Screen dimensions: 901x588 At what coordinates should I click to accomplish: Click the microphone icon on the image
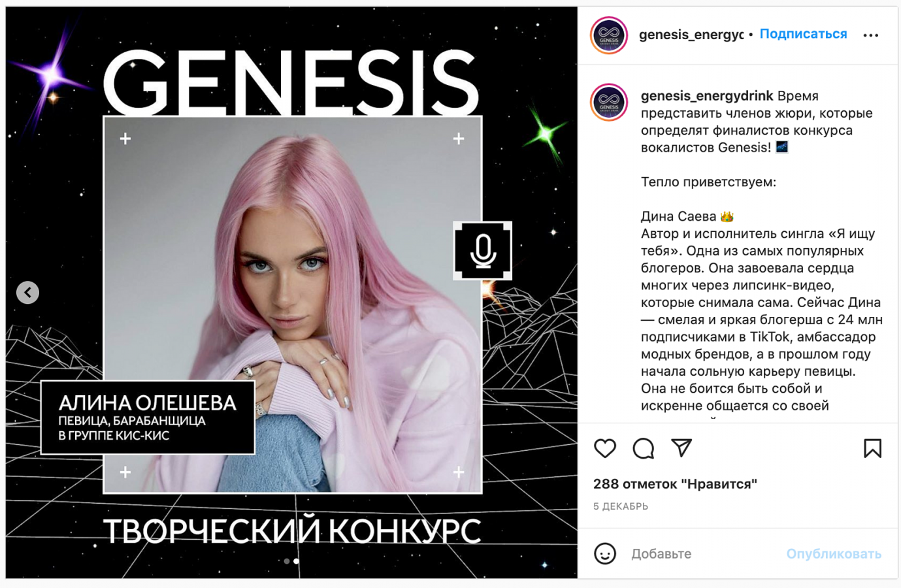click(483, 251)
